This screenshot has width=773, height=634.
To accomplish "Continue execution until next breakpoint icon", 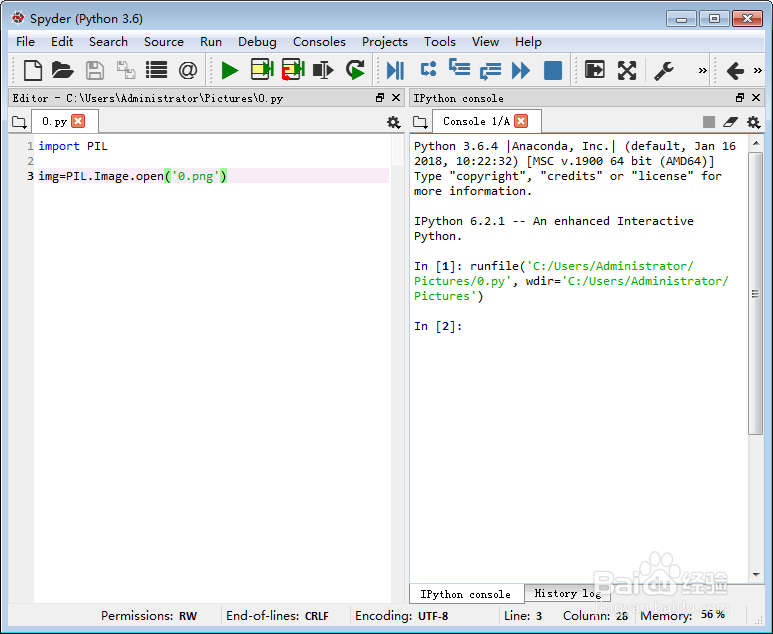I will click(521, 70).
